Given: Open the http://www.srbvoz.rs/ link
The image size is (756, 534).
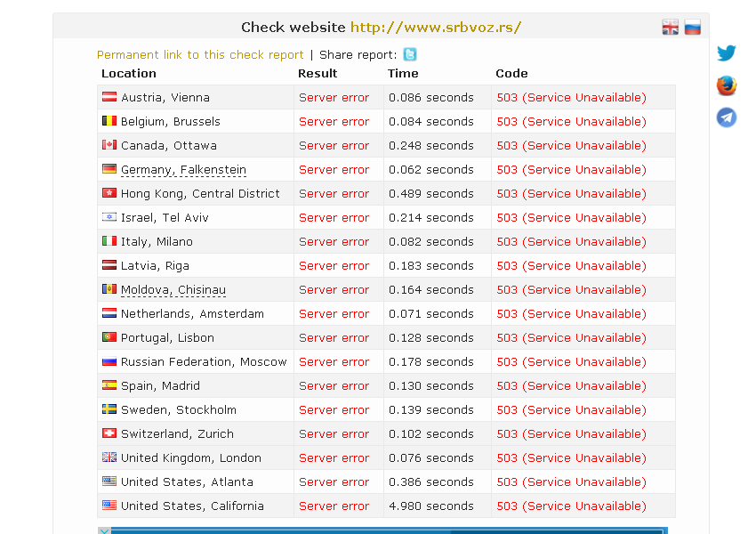Looking at the screenshot, I should [436, 28].
